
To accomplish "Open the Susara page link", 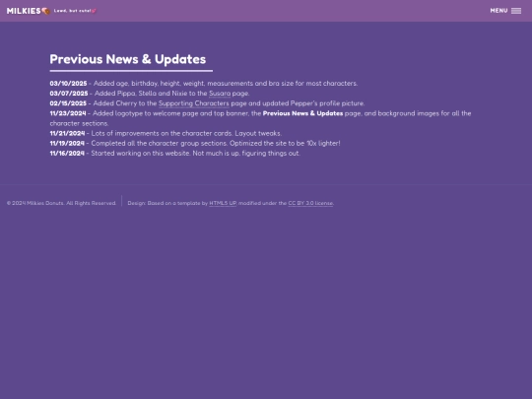I will pyautogui.click(x=220, y=94).
